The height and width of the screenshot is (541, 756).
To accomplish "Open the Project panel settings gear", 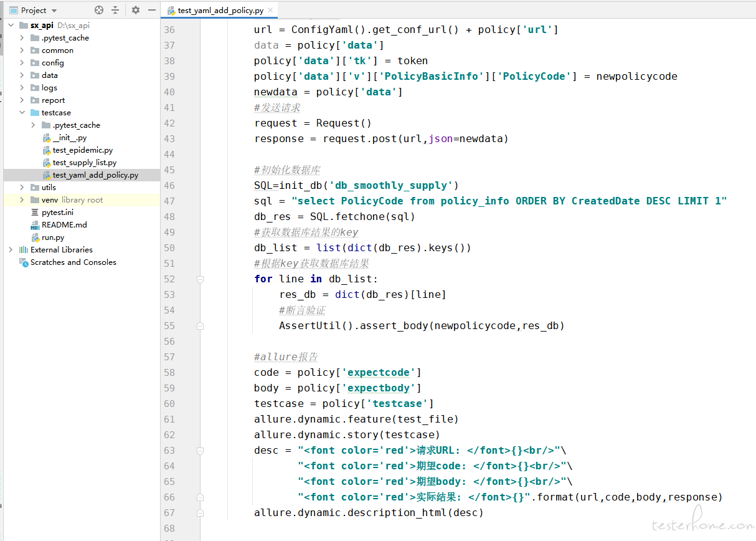I will (x=136, y=10).
